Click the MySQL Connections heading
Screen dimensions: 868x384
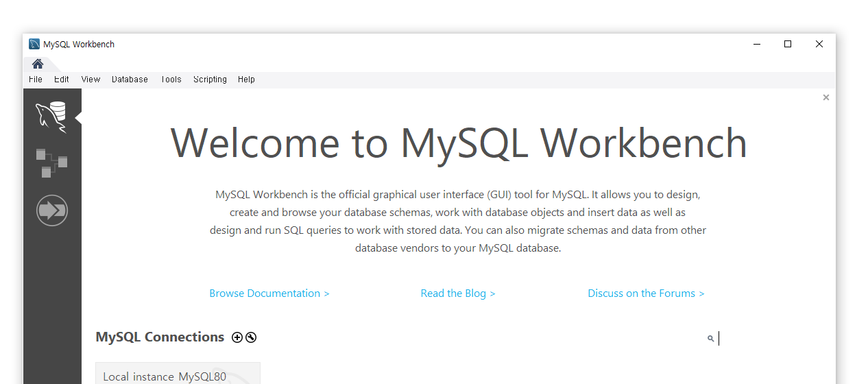tap(160, 337)
